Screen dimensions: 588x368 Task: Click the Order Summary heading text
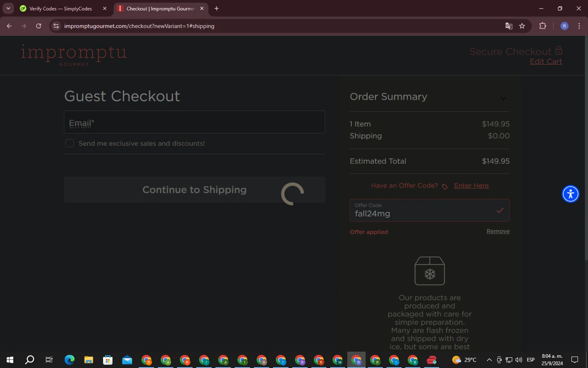(x=388, y=97)
